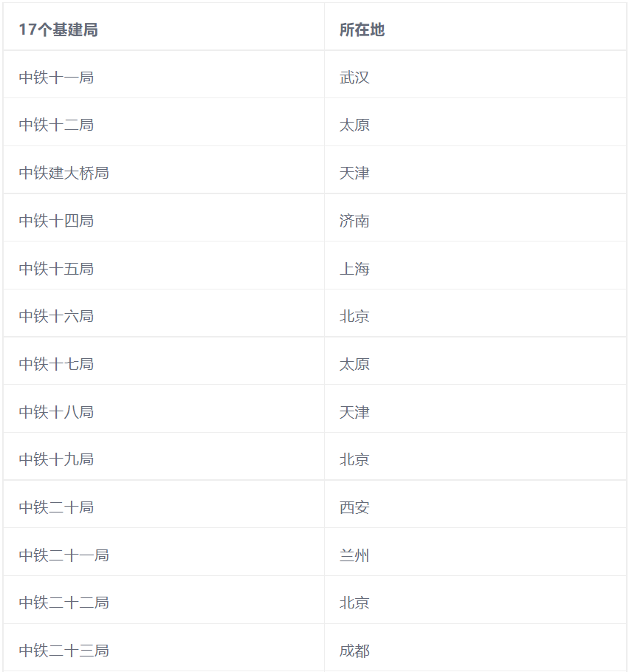Viewport: 629px width, 672px height.
Task: Select the 中铁十一局 cell
Action: [x=56, y=78]
